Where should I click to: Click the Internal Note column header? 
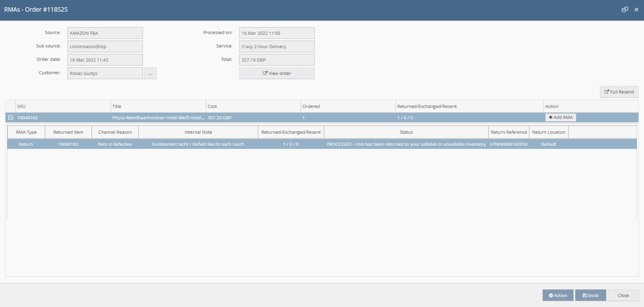pos(198,132)
